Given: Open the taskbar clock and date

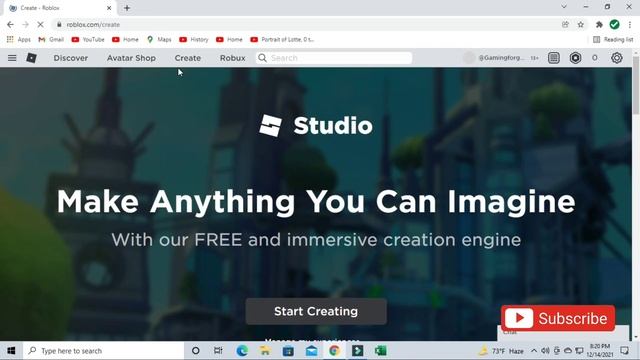Looking at the screenshot, I should (x=600, y=351).
